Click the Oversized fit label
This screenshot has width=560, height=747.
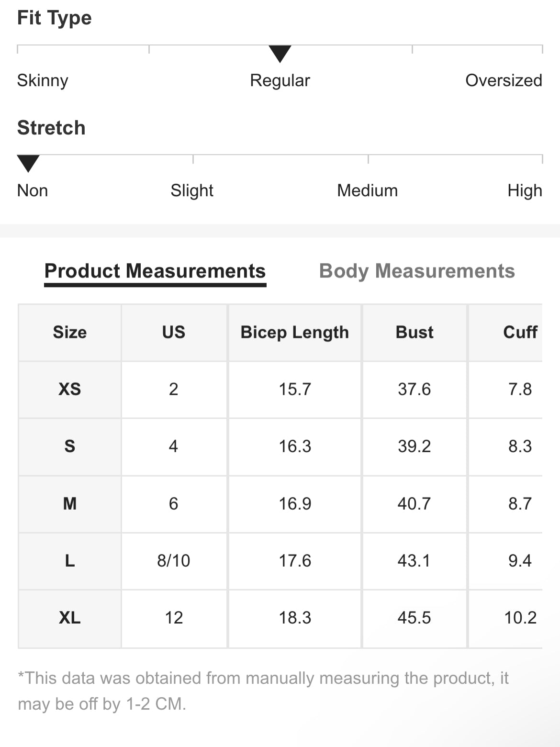tap(504, 80)
